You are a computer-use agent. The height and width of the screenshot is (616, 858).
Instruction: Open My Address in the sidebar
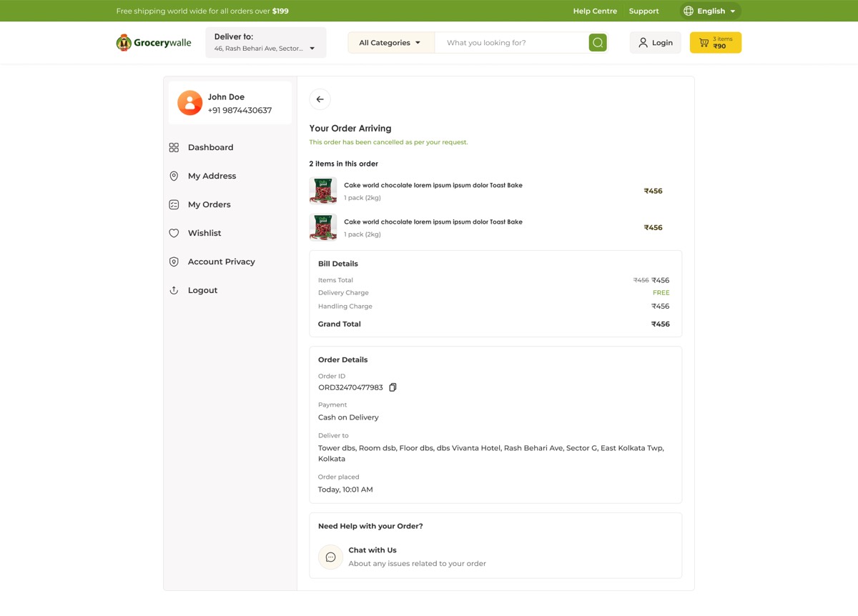point(212,176)
